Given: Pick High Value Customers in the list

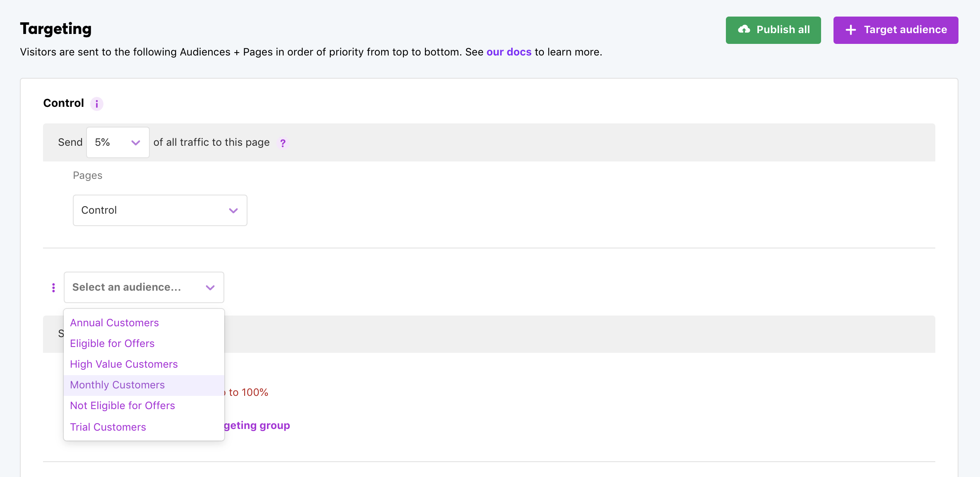Looking at the screenshot, I should click(x=124, y=364).
